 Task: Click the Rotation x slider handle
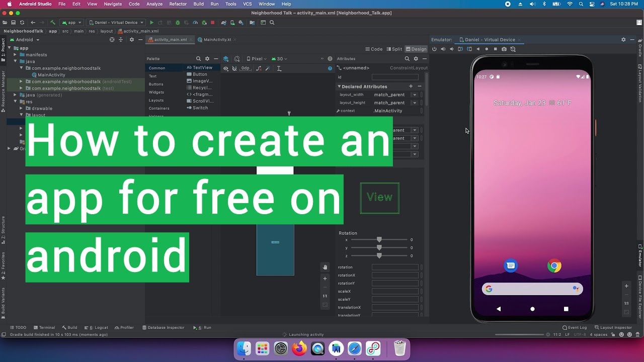[x=379, y=240]
